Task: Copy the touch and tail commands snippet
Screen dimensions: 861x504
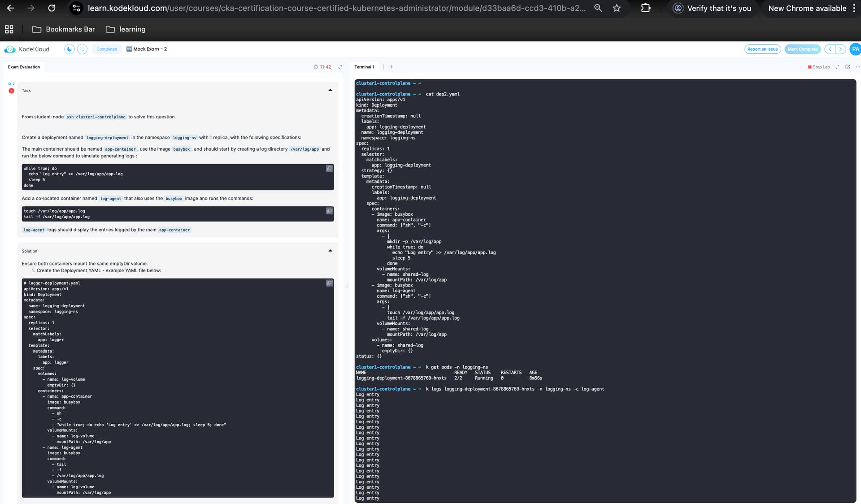Action: tap(329, 211)
